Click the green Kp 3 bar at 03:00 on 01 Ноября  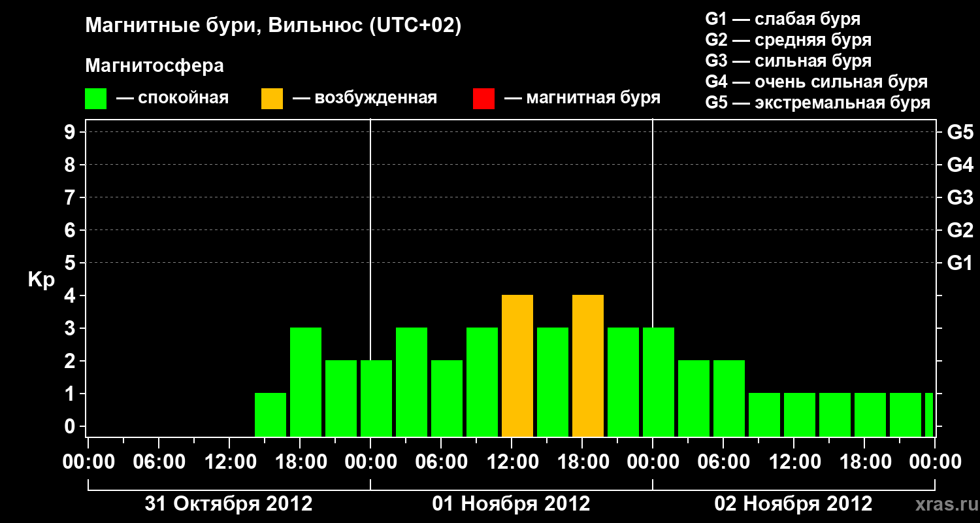click(412, 382)
